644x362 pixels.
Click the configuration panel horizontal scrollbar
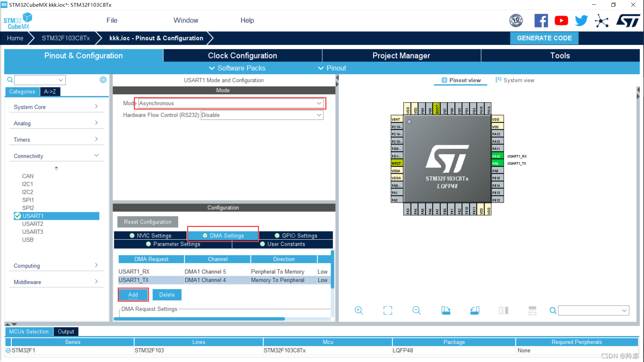(199, 319)
